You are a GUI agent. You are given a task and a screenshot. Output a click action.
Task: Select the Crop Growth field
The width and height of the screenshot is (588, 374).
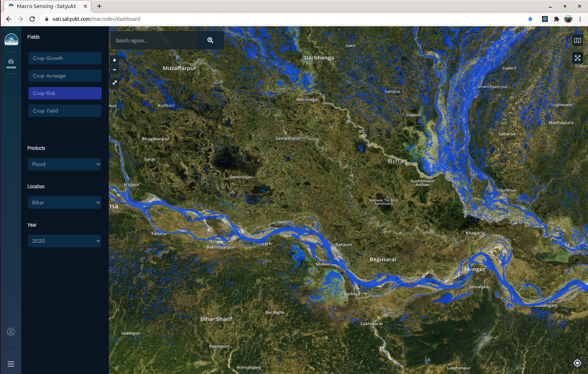pyautogui.click(x=65, y=58)
